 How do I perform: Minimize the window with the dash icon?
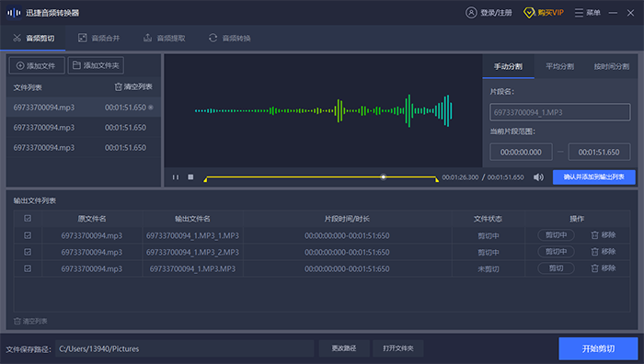pos(614,13)
